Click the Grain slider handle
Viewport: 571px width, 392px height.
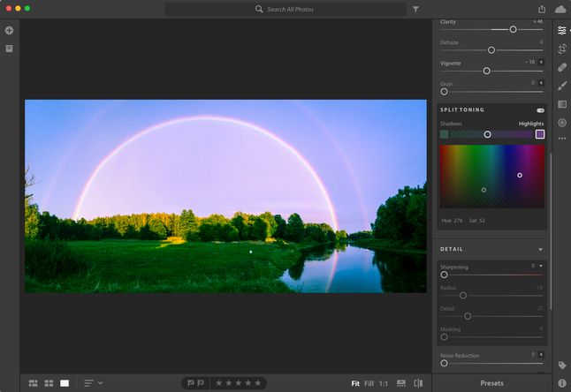(444, 92)
